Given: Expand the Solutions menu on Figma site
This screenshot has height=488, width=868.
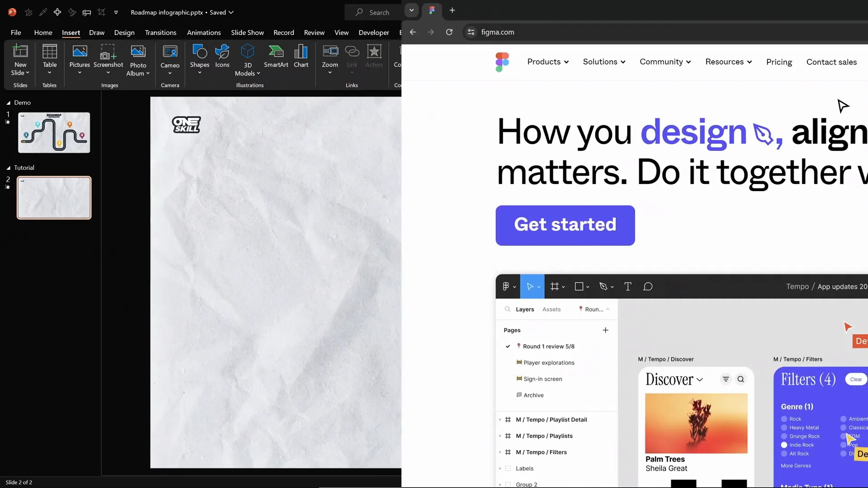Looking at the screenshot, I should [604, 62].
